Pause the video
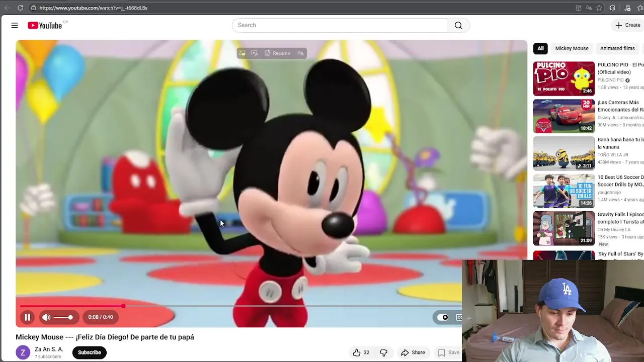This screenshot has height=362, width=644. tap(27, 317)
